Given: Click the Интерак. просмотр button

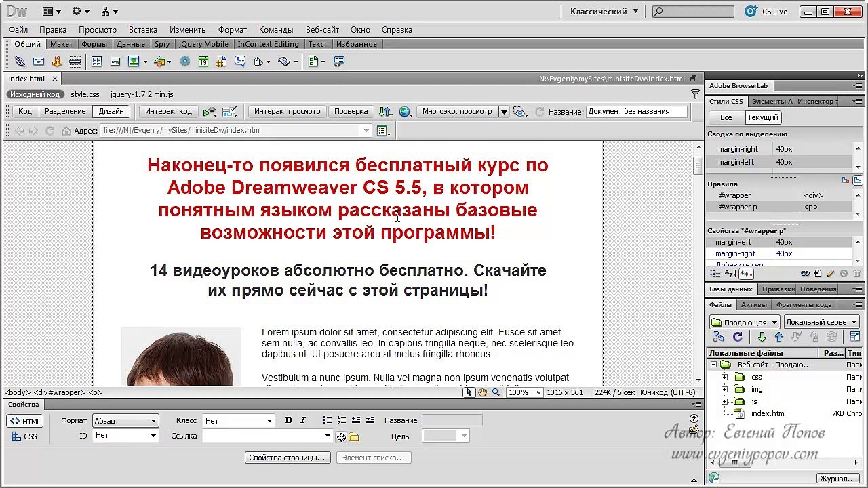Looking at the screenshot, I should click(288, 111).
